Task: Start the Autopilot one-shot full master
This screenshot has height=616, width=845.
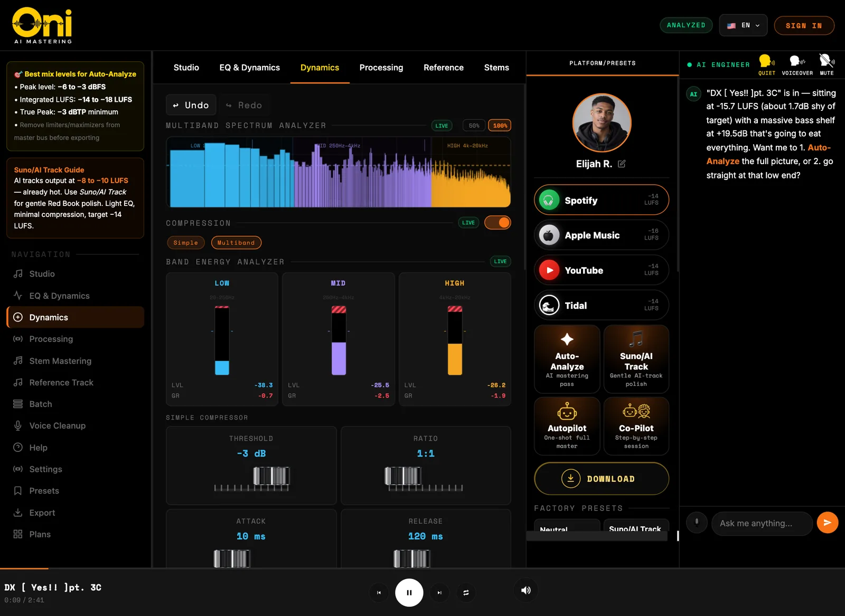Action: (x=567, y=426)
